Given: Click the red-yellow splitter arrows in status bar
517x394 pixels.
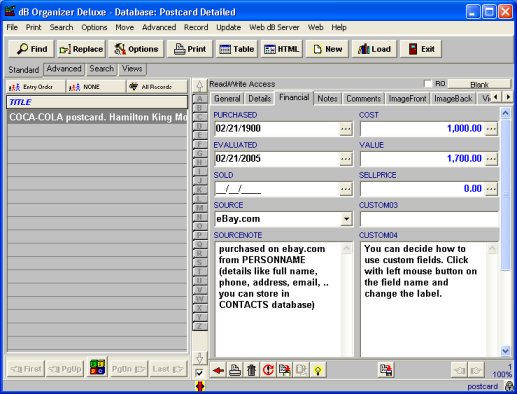Looking at the screenshot, I should (x=200, y=386).
